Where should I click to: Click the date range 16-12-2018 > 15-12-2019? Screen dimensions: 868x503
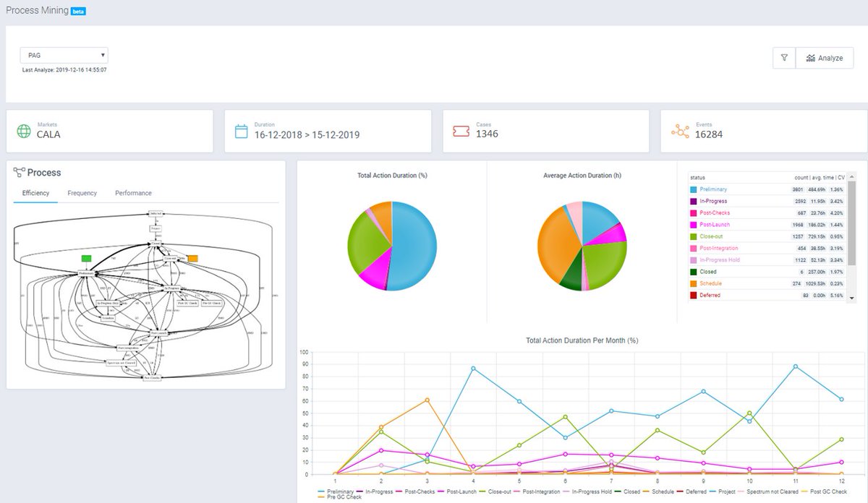point(307,134)
